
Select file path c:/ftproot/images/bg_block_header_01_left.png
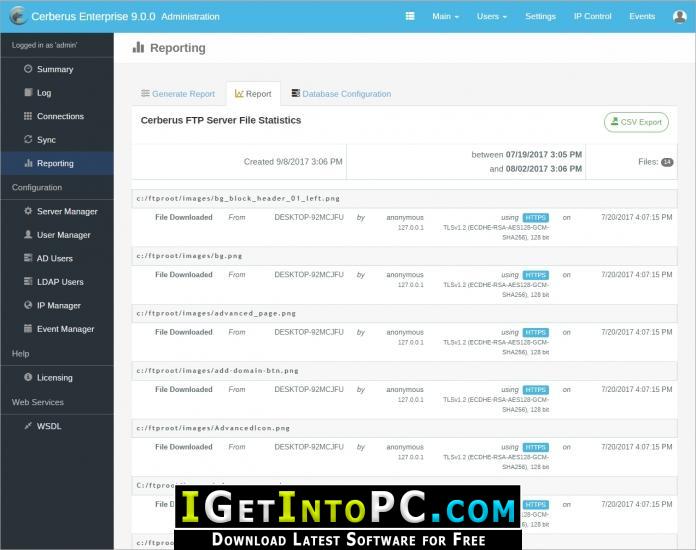click(238, 198)
